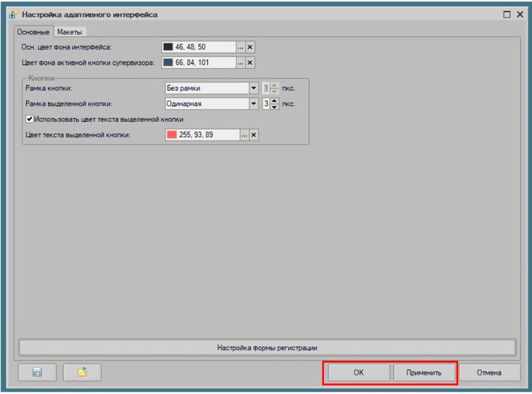The height and width of the screenshot is (394, 532).
Task: Click the 'Рамка кнопки:' label
Action: 48,88
